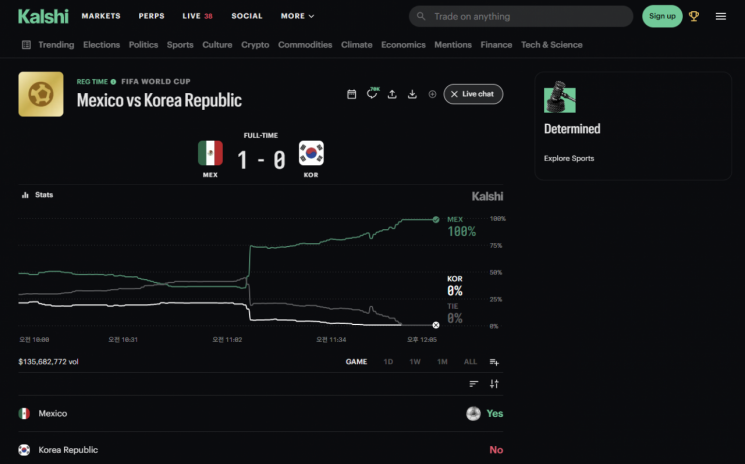Open the SOCIAL menu
The height and width of the screenshot is (464, 745).
(247, 16)
